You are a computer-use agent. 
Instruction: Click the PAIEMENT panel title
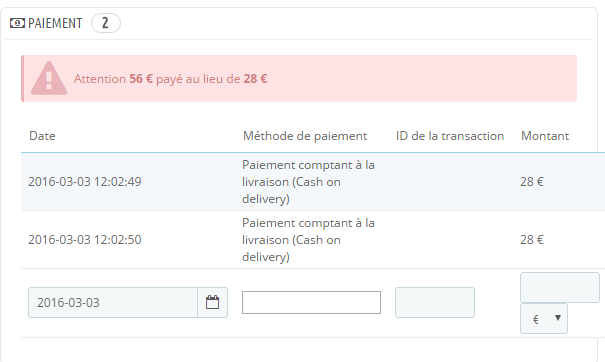(55, 23)
